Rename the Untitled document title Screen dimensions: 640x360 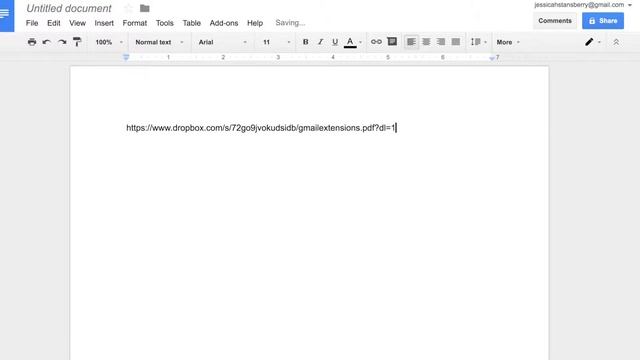69,8
